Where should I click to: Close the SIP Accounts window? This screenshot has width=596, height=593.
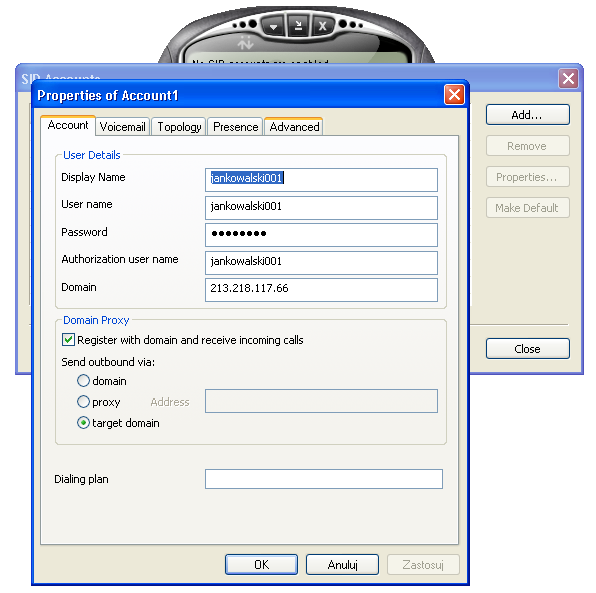(x=568, y=78)
